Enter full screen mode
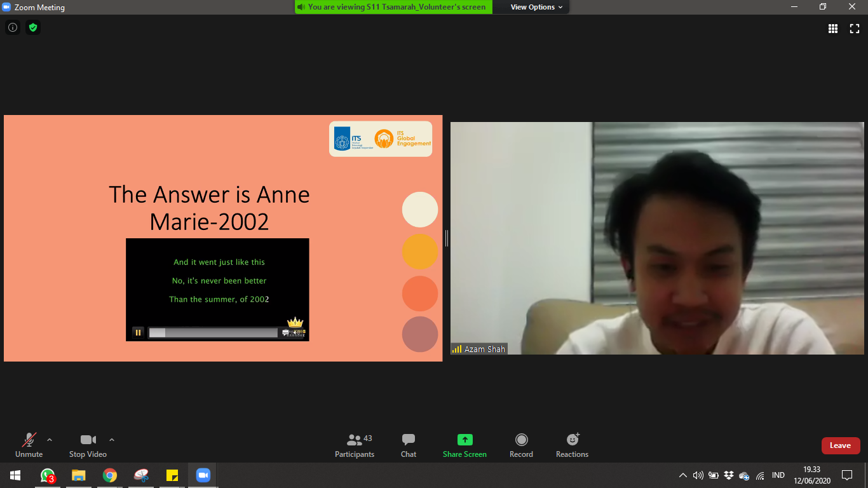 pyautogui.click(x=855, y=29)
